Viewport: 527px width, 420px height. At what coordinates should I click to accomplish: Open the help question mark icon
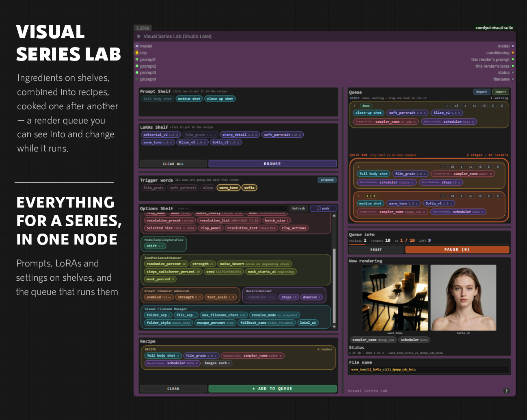pos(506,391)
